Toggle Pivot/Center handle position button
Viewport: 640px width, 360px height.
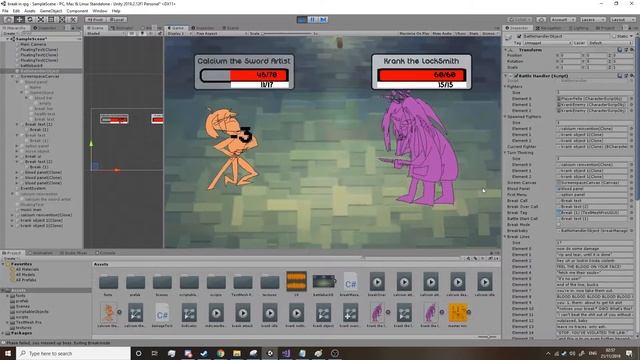(95, 20)
